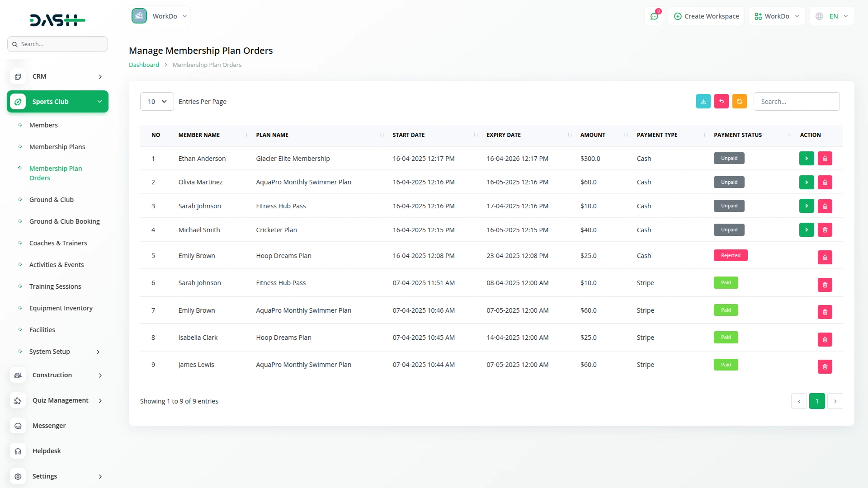Open Membership Plans in the sidebar
This screenshot has height=488, width=868.
(57, 147)
